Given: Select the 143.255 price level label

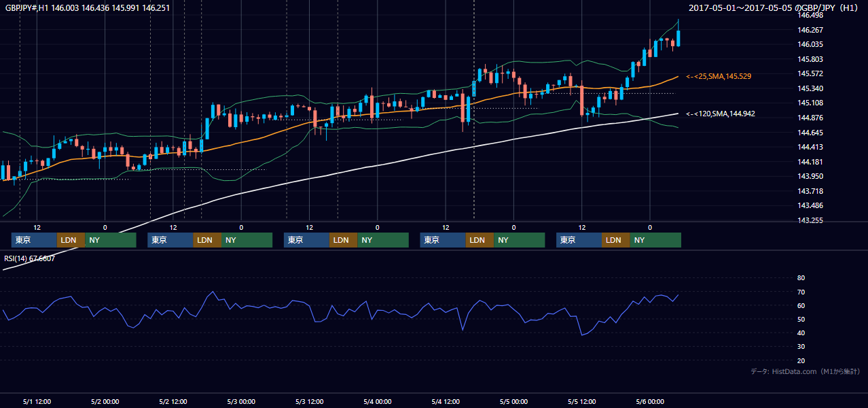Looking at the screenshot, I should tap(810, 220).
